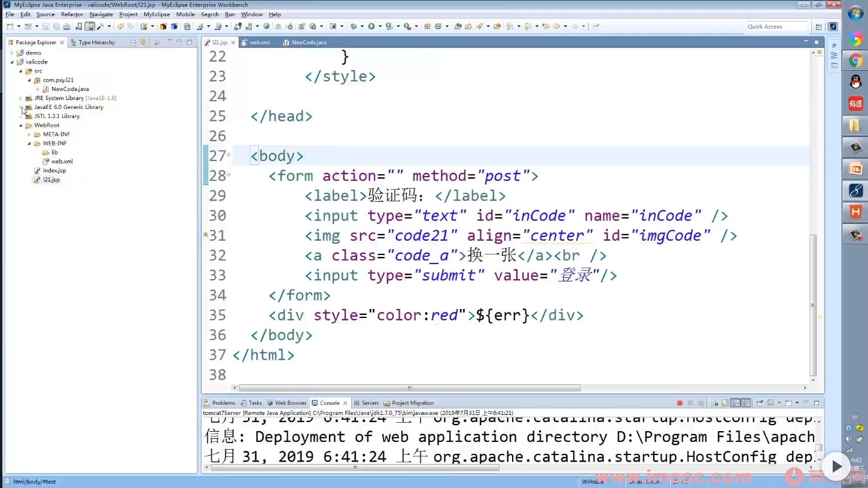The width and height of the screenshot is (868, 488).
Task: Open the Refactor menu
Action: point(72,14)
